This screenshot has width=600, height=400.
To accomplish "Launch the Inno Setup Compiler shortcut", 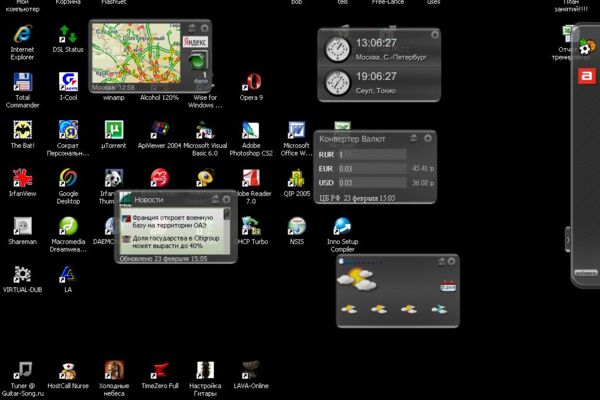I will [342, 226].
